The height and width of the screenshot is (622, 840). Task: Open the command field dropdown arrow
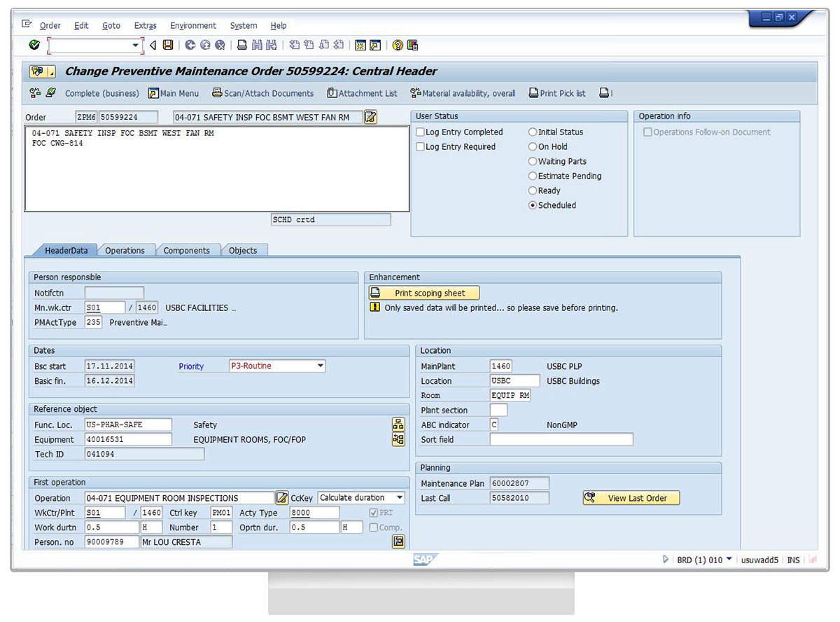tap(136, 45)
